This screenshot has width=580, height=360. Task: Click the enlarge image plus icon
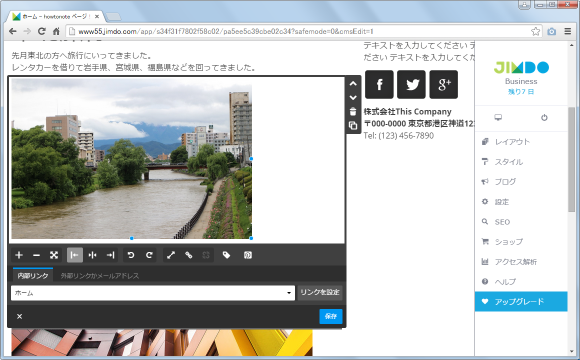19,255
